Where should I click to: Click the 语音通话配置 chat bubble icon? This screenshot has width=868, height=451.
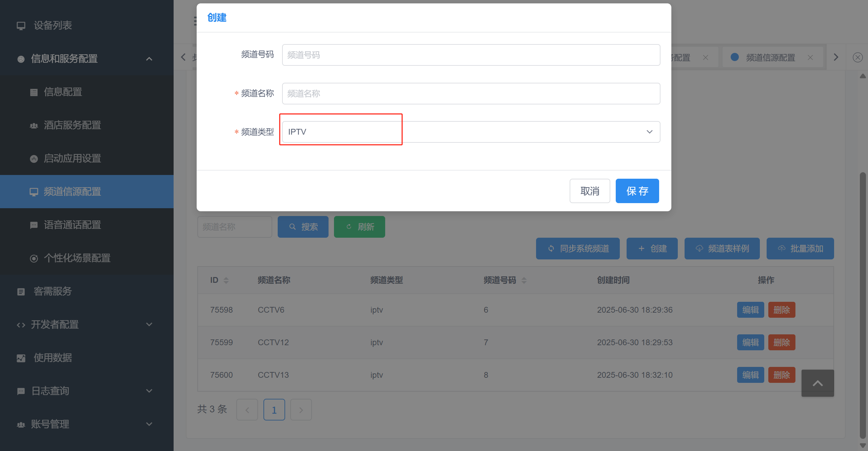pos(34,225)
